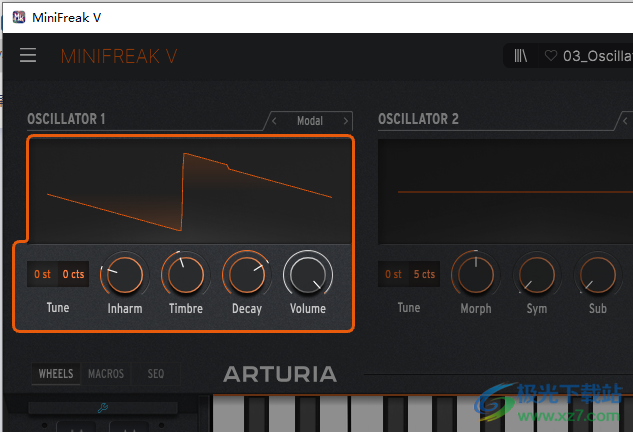Click Oscillator 1 semitone field 0 st
Screen dimensions: 633x432
click(42, 274)
